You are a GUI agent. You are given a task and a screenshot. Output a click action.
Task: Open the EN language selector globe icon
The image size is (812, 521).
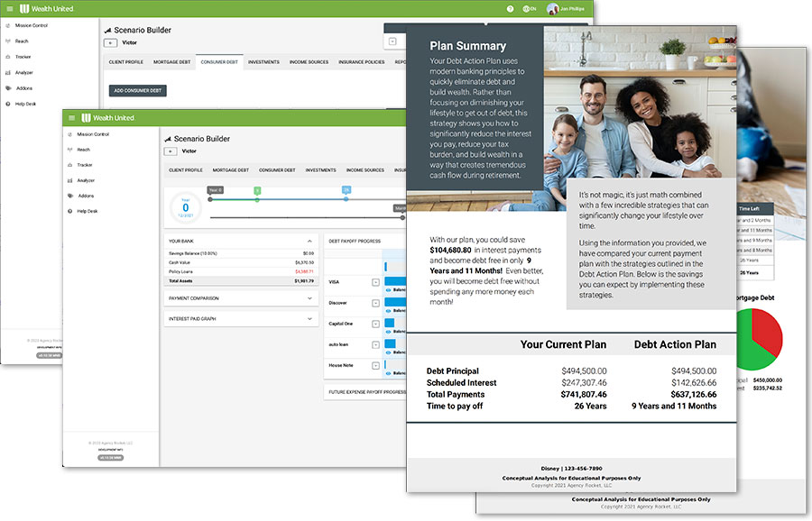click(x=530, y=9)
